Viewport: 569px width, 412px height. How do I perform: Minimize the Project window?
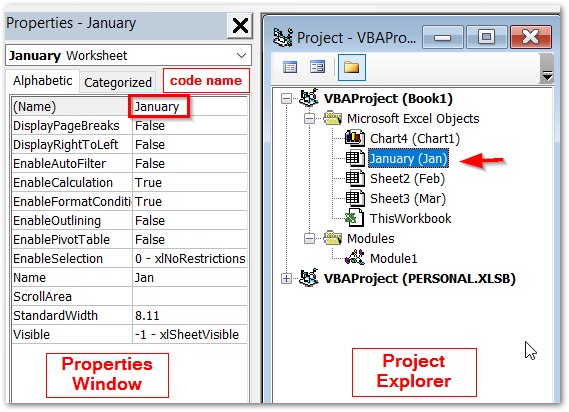coord(443,37)
